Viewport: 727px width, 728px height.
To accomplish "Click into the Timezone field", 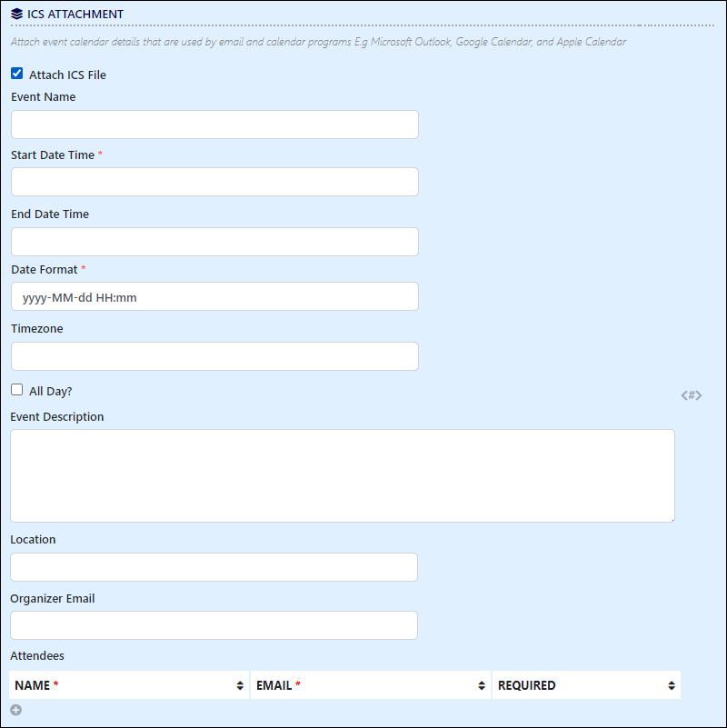I will (x=215, y=356).
